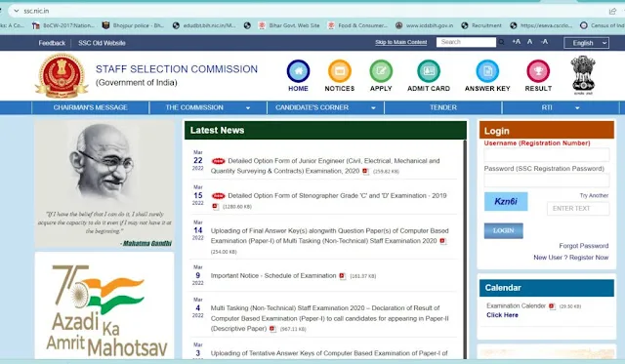Open Stenographer Grade 'C' and 'D' notice
This screenshot has width=625, height=364.
[337, 195]
